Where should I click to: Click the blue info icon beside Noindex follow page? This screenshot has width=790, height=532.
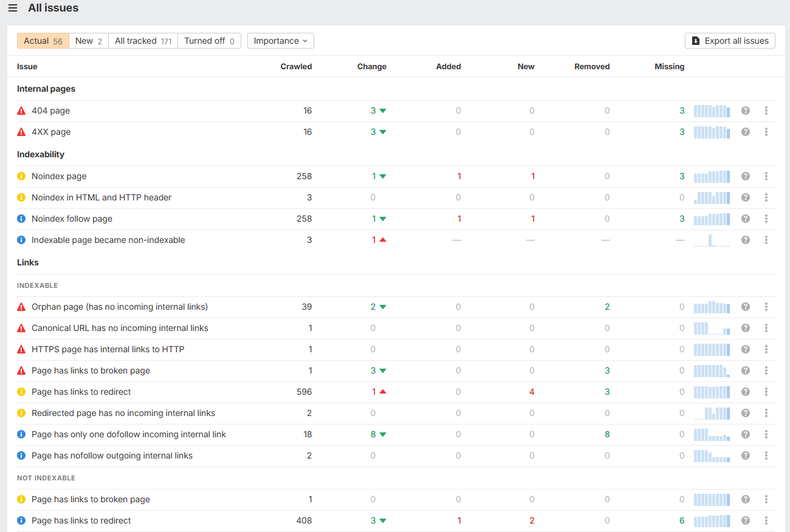(21, 219)
